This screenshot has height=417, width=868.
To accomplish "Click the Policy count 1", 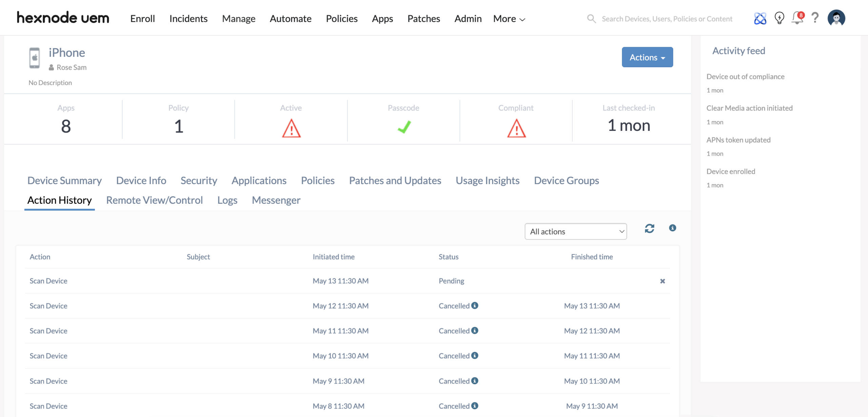I will [x=179, y=126].
